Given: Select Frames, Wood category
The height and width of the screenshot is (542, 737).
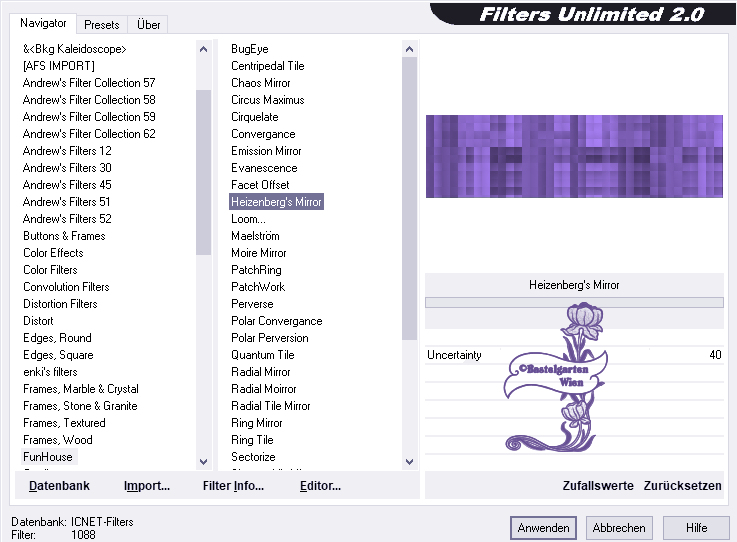Looking at the screenshot, I should click(58, 440).
